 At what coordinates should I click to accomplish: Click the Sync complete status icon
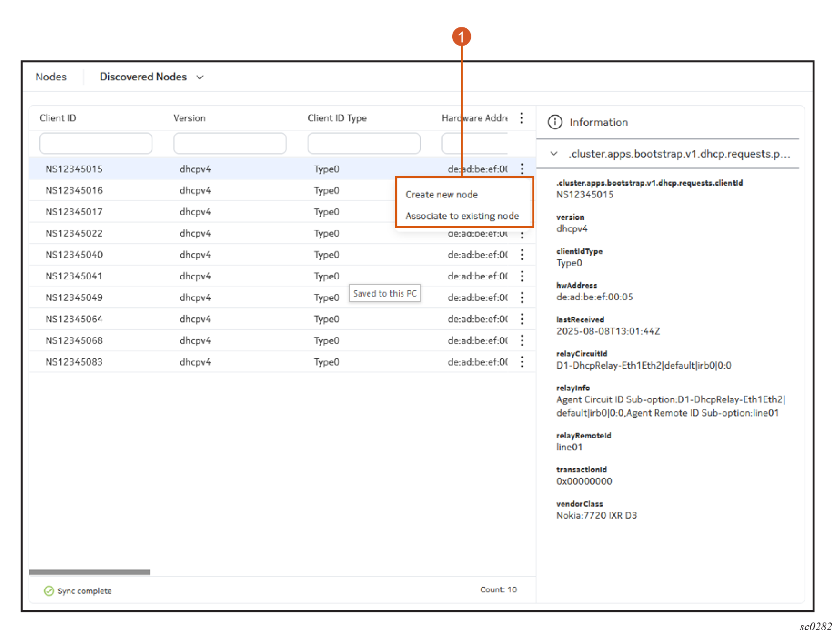coord(49,591)
